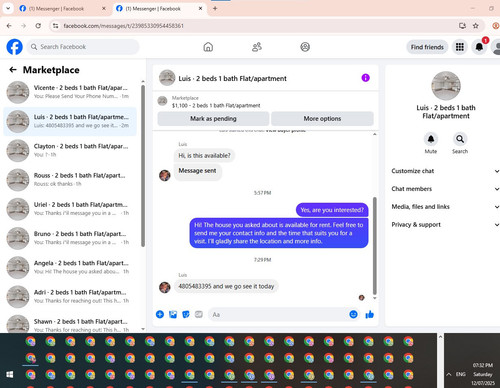Click the back arrow beside Marketplace
Image resolution: width=500 pixels, height=388 pixels.
[x=13, y=70]
